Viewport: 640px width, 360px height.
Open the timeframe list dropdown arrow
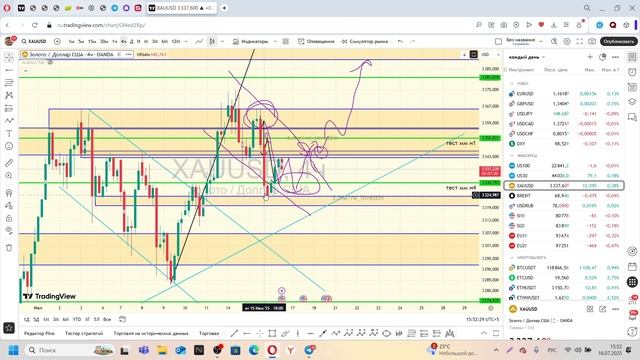186,41
